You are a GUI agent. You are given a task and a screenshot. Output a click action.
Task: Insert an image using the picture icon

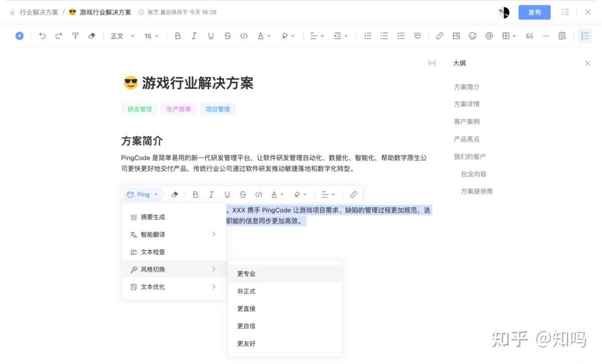pos(456,36)
